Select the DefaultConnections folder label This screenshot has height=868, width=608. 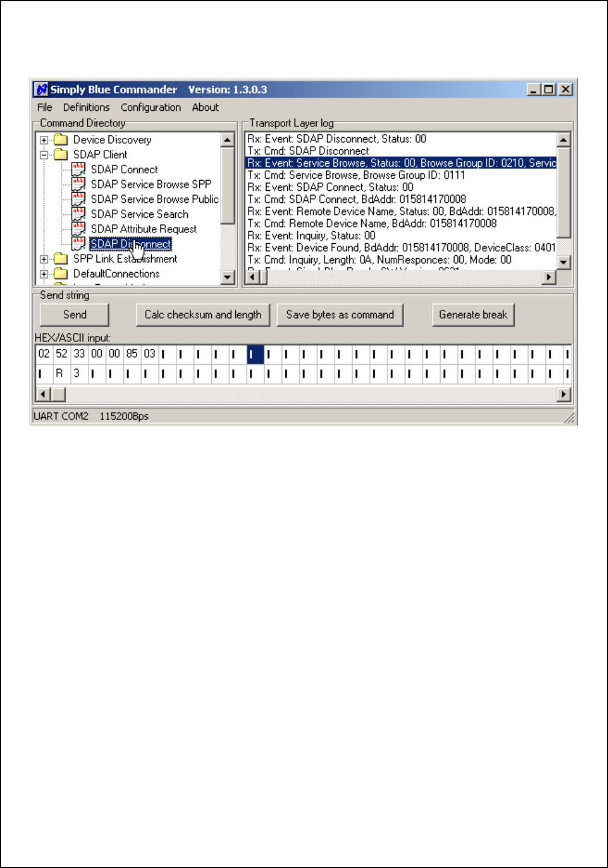pos(116,274)
